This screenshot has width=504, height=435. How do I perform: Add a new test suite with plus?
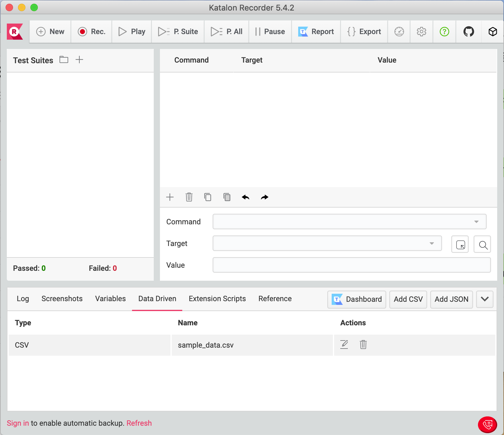(79, 59)
